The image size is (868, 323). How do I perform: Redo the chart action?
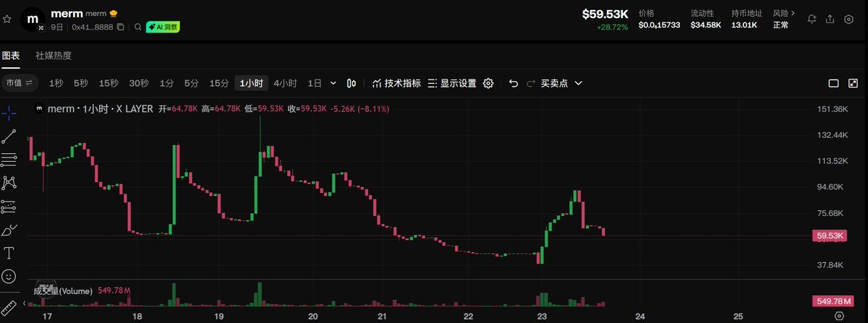(531, 83)
